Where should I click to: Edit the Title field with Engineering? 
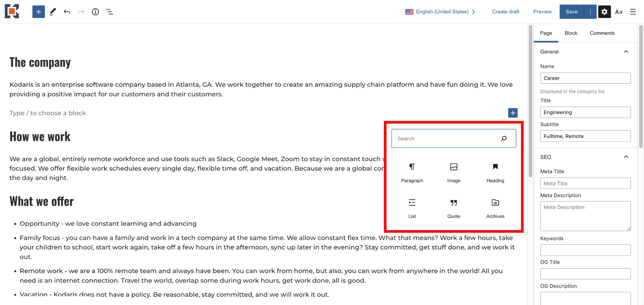point(585,112)
